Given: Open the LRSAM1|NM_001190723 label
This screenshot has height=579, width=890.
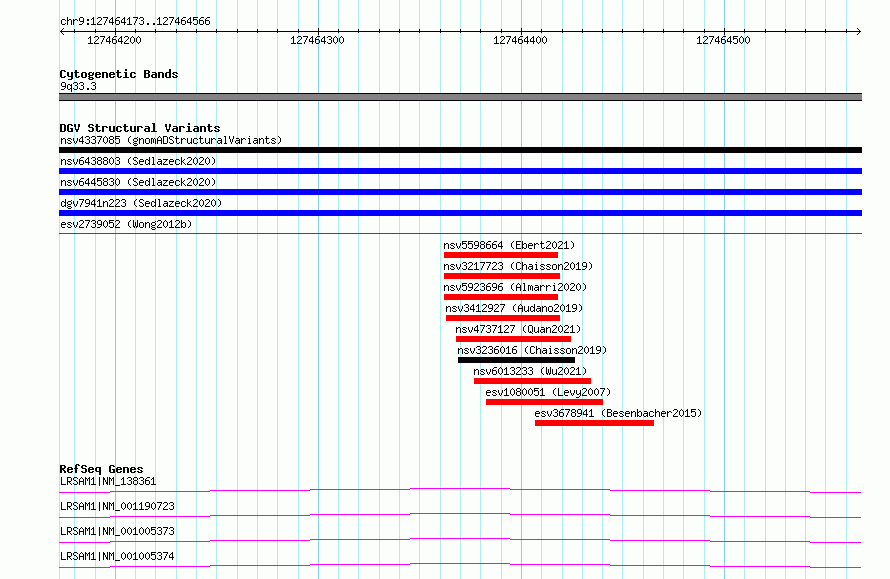Looking at the screenshot, I should click(117, 506).
